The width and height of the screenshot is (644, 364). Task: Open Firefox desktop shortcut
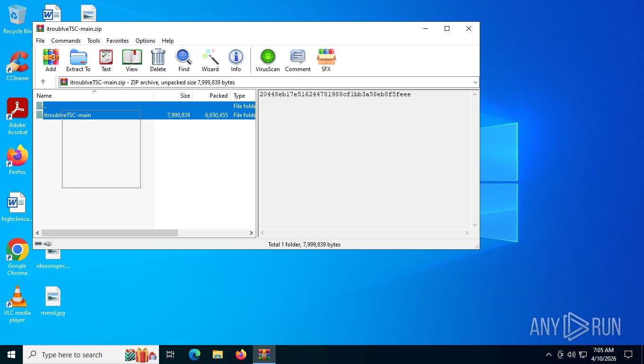18,160
